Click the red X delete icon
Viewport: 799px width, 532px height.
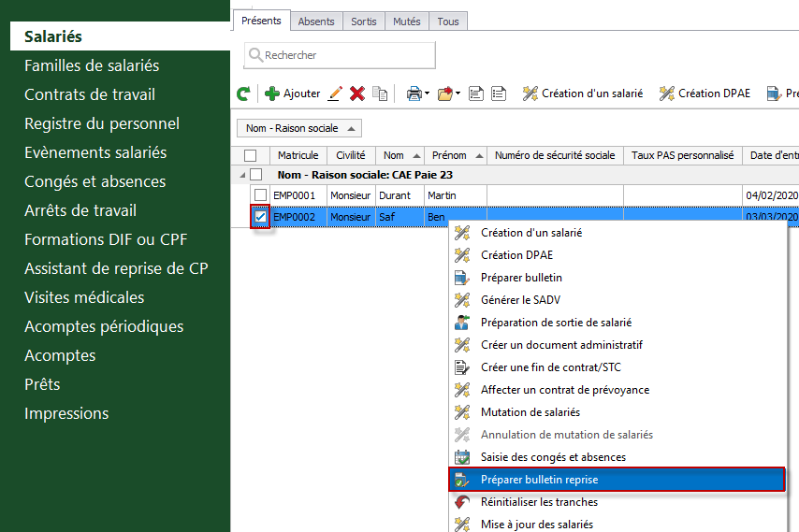357,93
